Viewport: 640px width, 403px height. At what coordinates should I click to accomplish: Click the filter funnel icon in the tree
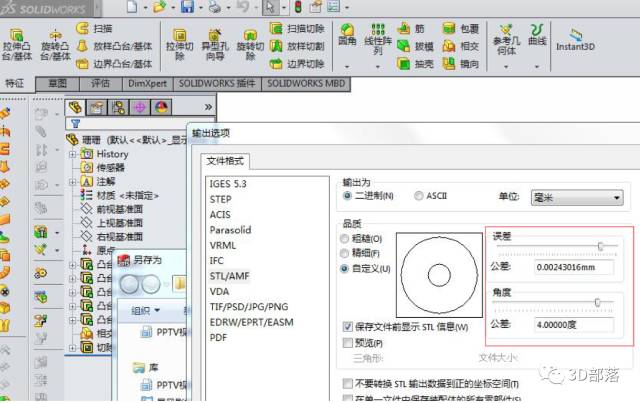click(76, 123)
